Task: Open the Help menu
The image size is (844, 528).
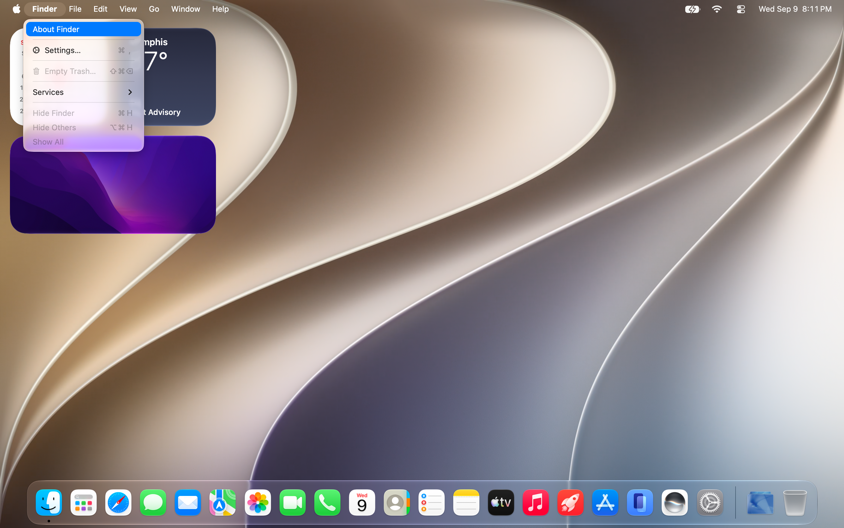Action: click(x=220, y=9)
